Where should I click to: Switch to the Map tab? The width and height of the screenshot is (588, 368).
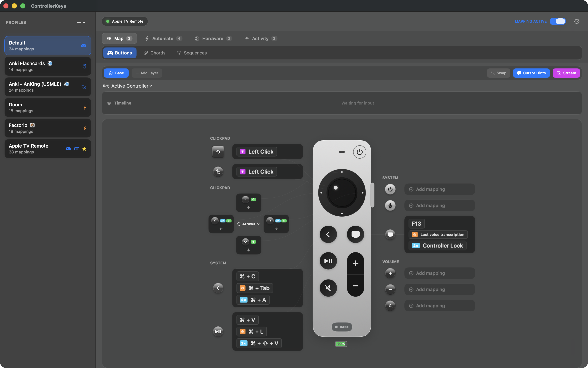pyautogui.click(x=119, y=38)
